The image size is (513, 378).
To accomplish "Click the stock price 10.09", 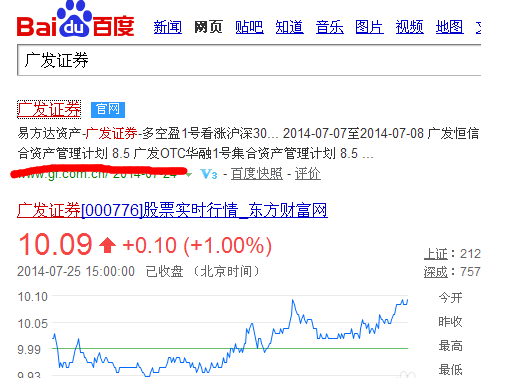I will [x=55, y=245].
